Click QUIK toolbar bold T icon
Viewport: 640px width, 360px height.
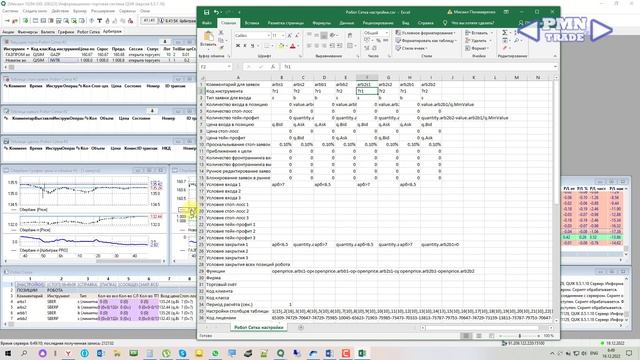[x=99, y=21]
